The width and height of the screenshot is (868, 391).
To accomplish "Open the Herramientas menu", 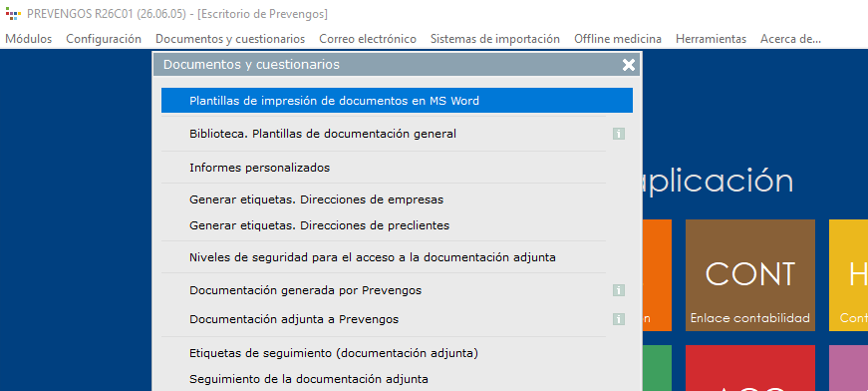I will (x=711, y=39).
